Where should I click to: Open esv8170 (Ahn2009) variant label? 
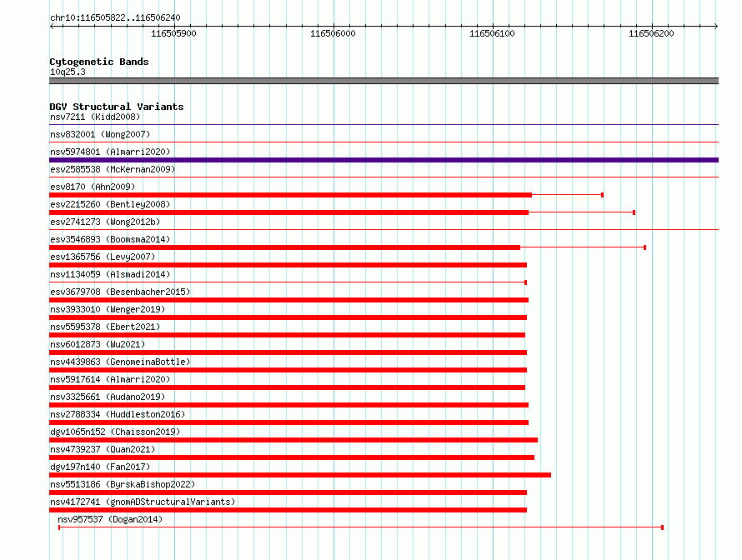click(93, 187)
